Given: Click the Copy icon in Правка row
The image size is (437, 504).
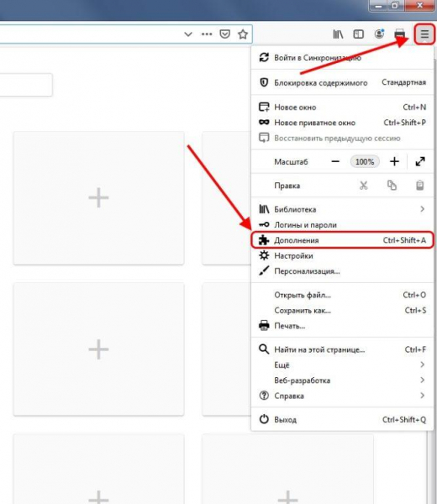Looking at the screenshot, I should point(392,186).
